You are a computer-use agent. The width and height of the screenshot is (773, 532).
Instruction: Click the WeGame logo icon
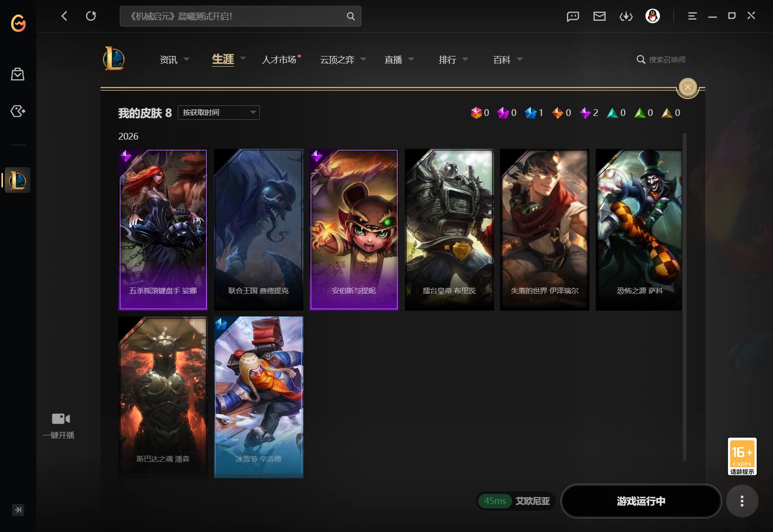click(18, 23)
